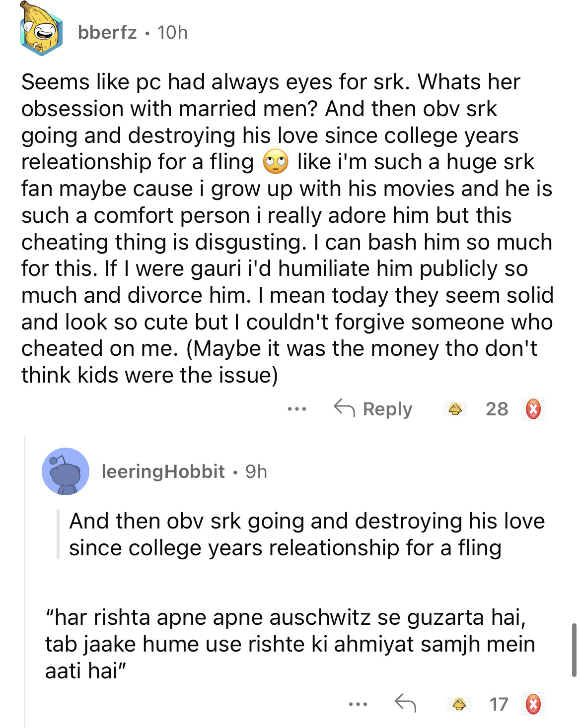This screenshot has height=728, width=581.
Task: Tap the 17 vote count
Action: (x=499, y=704)
